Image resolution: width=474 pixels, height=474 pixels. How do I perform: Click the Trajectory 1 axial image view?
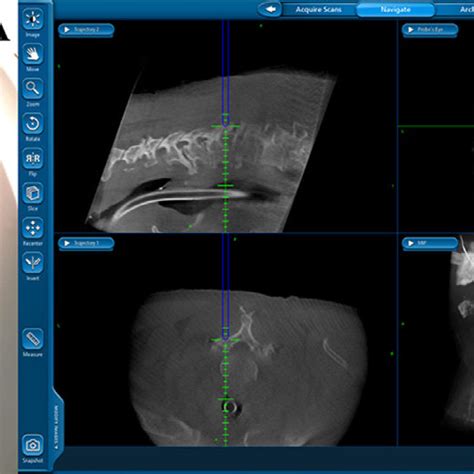tap(226, 340)
